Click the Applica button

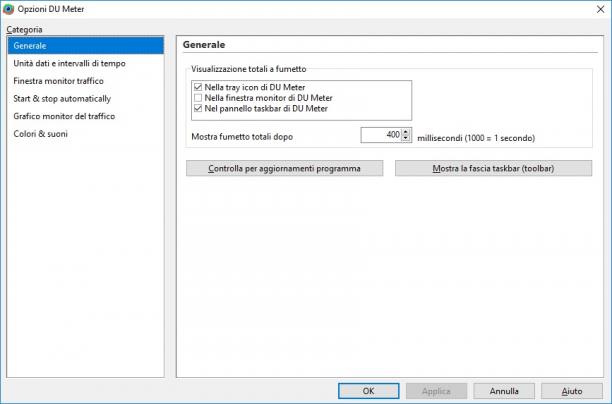click(x=436, y=391)
